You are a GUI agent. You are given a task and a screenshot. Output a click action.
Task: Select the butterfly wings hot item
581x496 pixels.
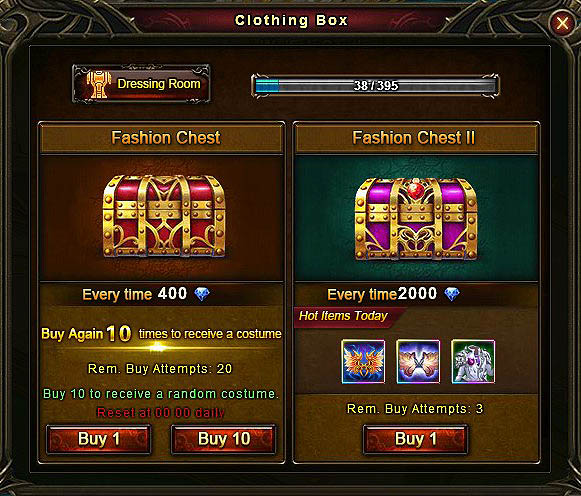click(418, 361)
